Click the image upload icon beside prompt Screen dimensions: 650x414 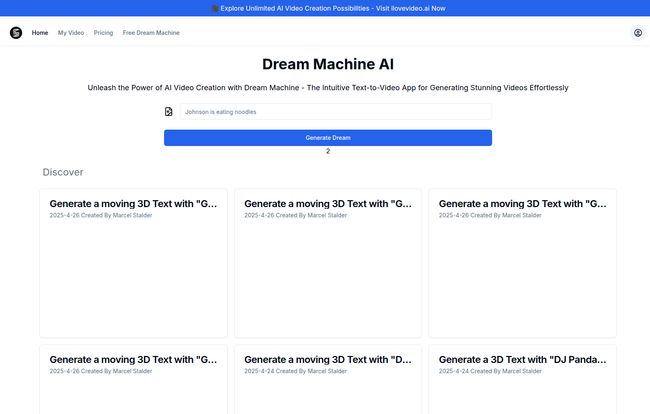(x=168, y=111)
